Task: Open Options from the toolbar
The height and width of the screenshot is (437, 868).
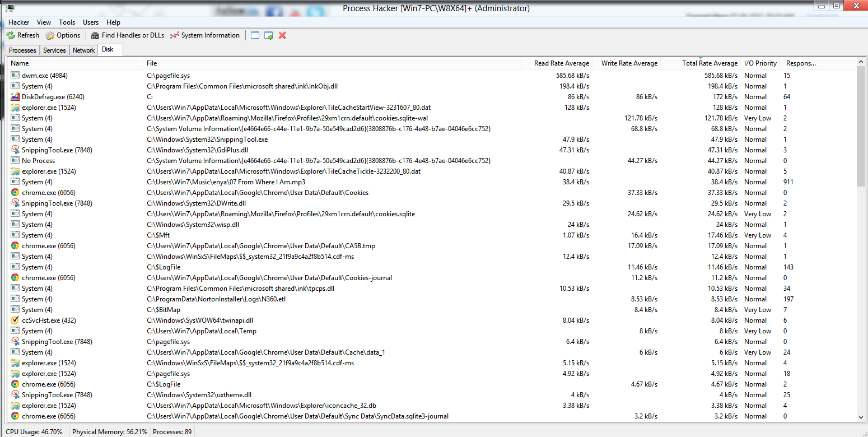Action: (63, 35)
